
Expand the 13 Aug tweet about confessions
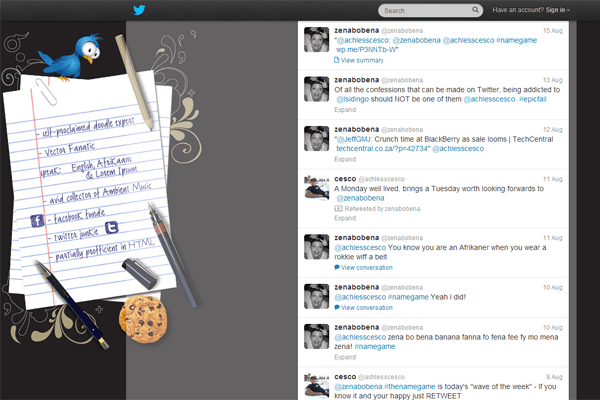(x=345, y=109)
